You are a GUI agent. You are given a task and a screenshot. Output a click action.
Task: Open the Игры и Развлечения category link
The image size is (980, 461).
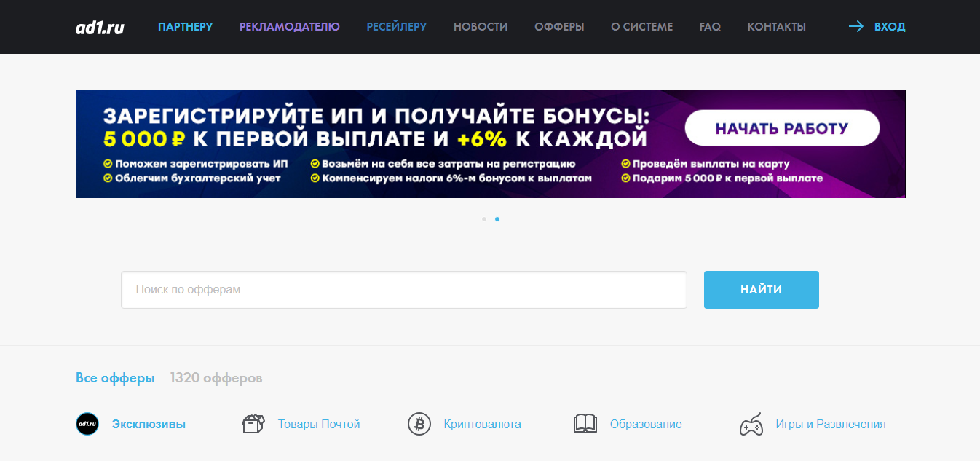831,424
